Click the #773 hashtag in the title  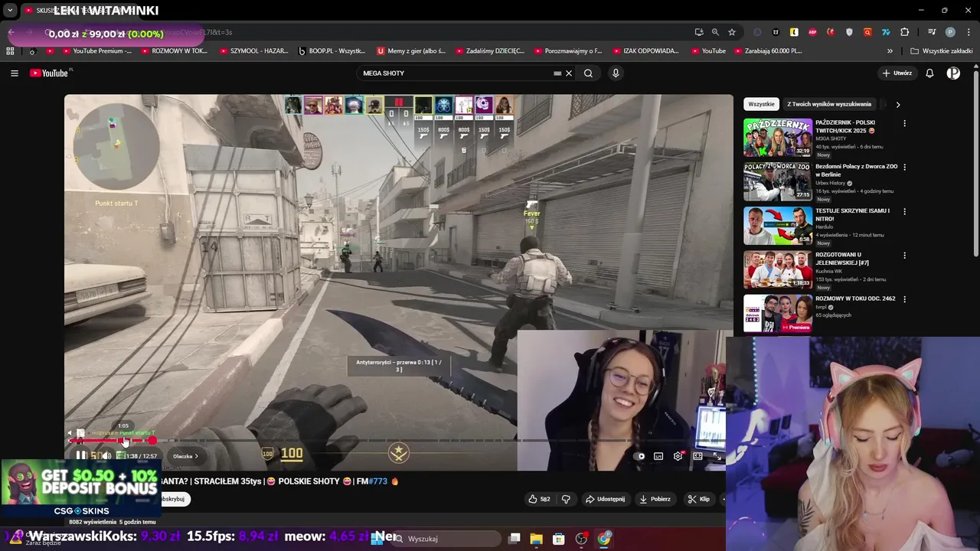click(x=377, y=481)
